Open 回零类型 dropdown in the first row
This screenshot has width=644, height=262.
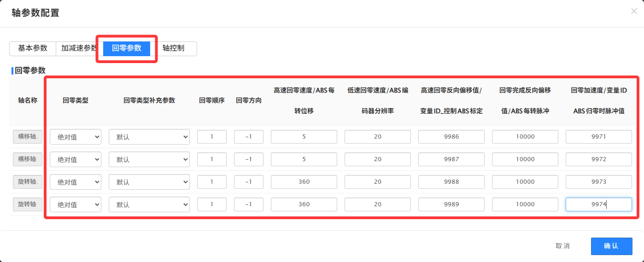76,137
